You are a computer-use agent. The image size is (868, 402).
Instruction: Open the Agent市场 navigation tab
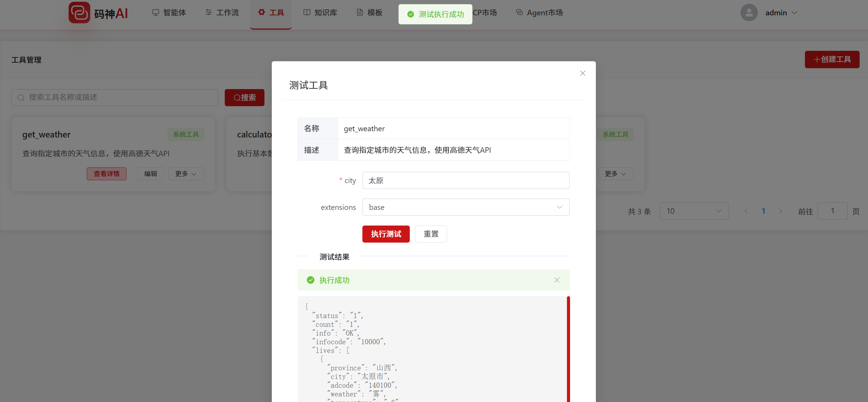click(x=539, y=13)
